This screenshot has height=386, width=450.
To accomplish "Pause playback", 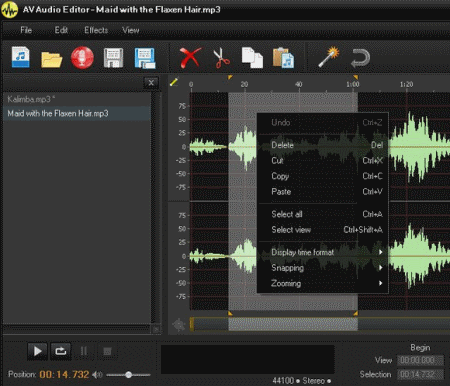I will pos(84,351).
